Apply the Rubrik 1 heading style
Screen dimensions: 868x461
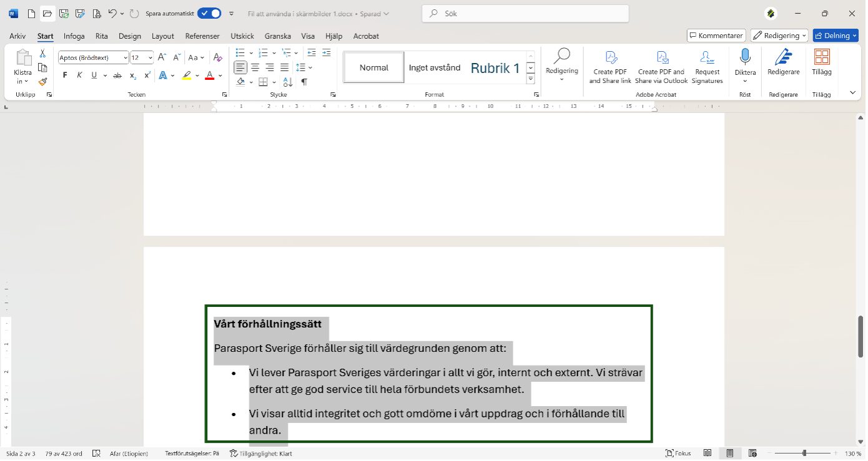click(x=495, y=68)
